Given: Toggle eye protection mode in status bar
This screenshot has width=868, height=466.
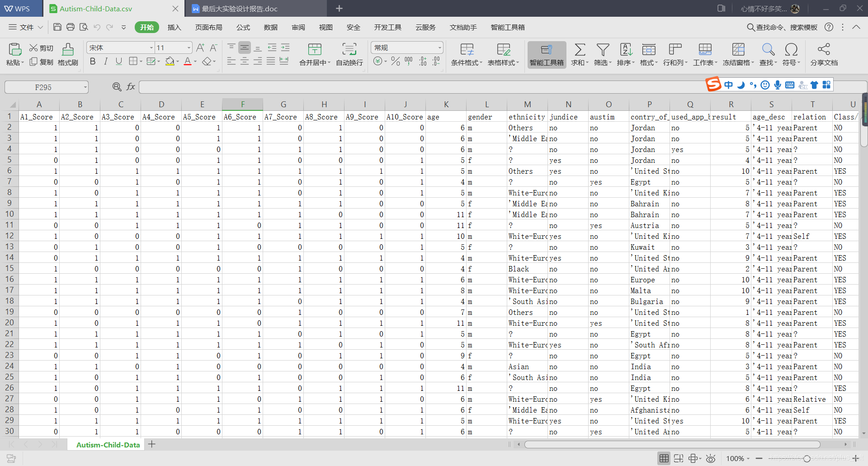Looking at the screenshot, I should pos(711,458).
